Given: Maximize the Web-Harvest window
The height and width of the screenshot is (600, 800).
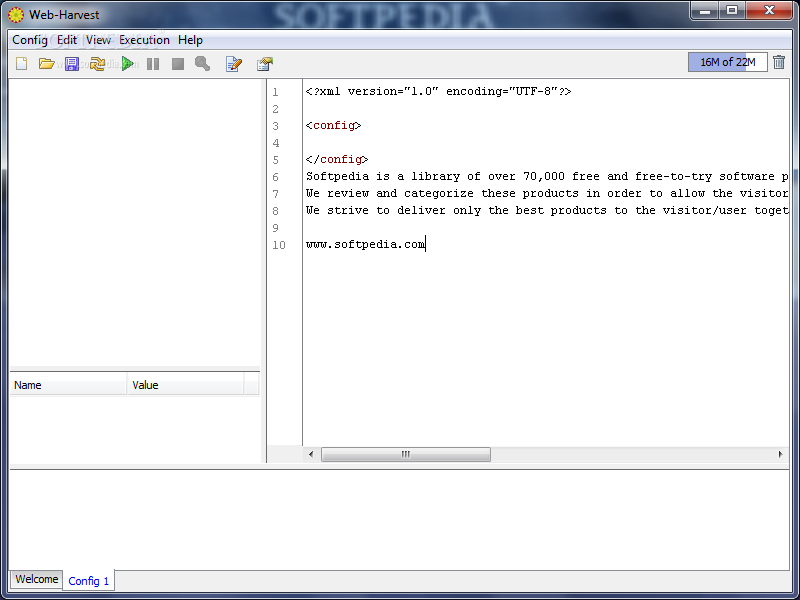Looking at the screenshot, I should click(732, 10).
